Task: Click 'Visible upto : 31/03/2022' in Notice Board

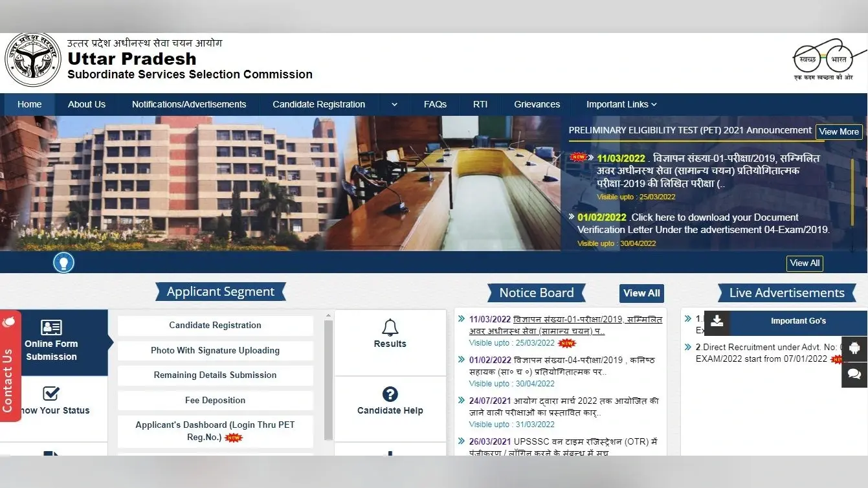Action: 511,425
